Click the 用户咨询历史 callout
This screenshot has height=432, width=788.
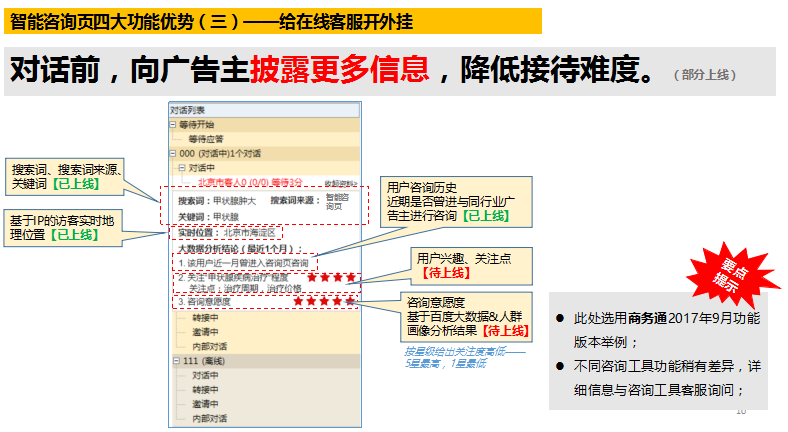pyautogui.click(x=456, y=202)
